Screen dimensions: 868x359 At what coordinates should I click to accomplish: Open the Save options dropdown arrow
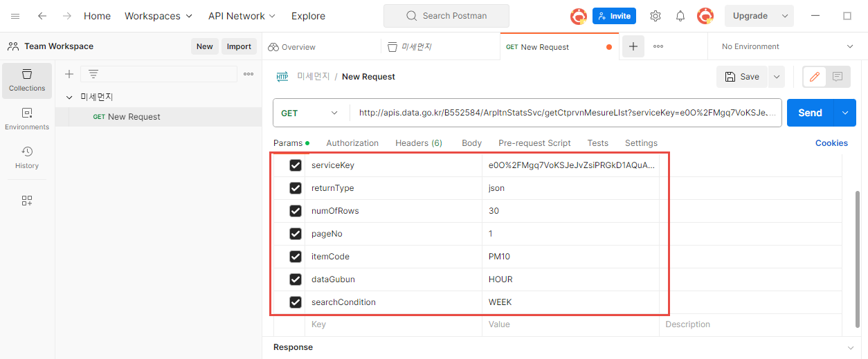pos(776,77)
